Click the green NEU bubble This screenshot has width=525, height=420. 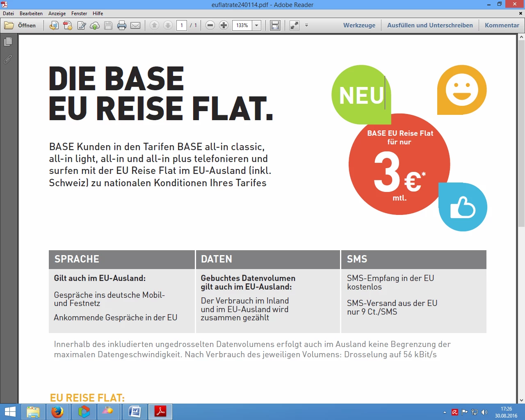click(x=361, y=95)
